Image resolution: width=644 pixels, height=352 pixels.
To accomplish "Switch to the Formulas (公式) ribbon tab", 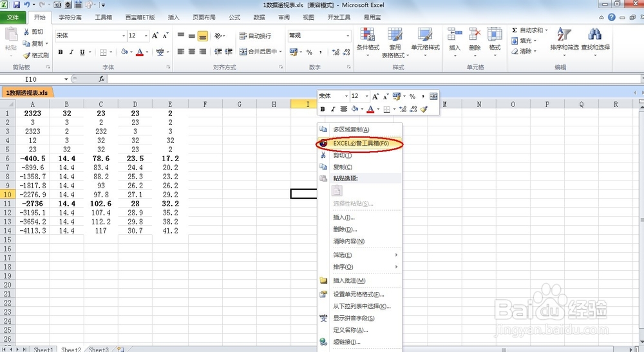I will 234,17.
